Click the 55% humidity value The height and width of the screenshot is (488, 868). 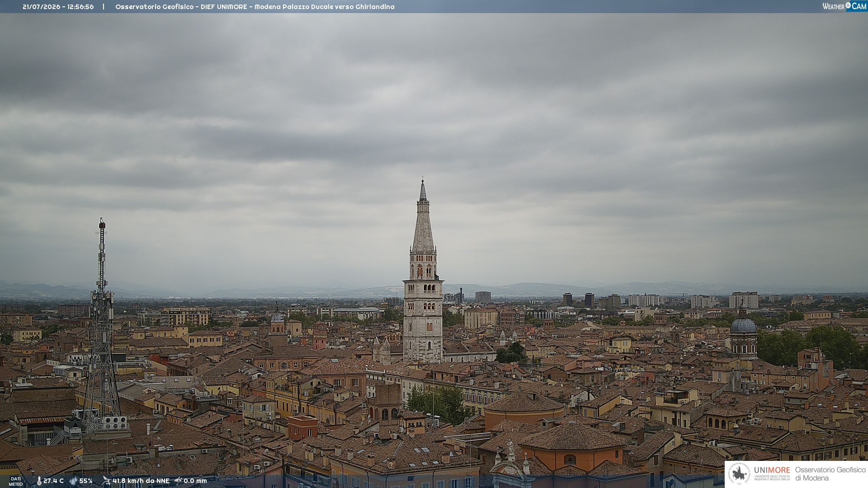point(86,481)
